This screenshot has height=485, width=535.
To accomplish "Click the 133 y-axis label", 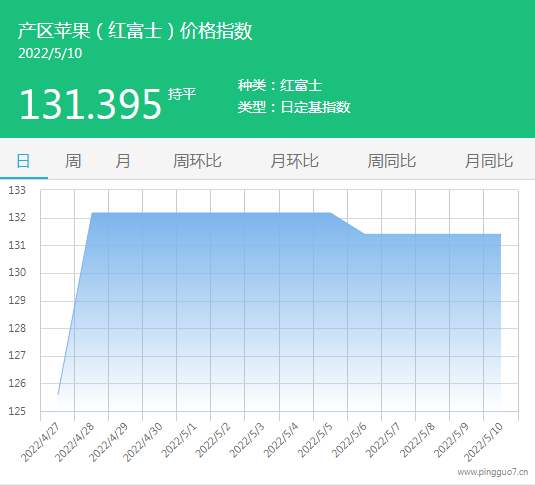I will tap(17, 190).
